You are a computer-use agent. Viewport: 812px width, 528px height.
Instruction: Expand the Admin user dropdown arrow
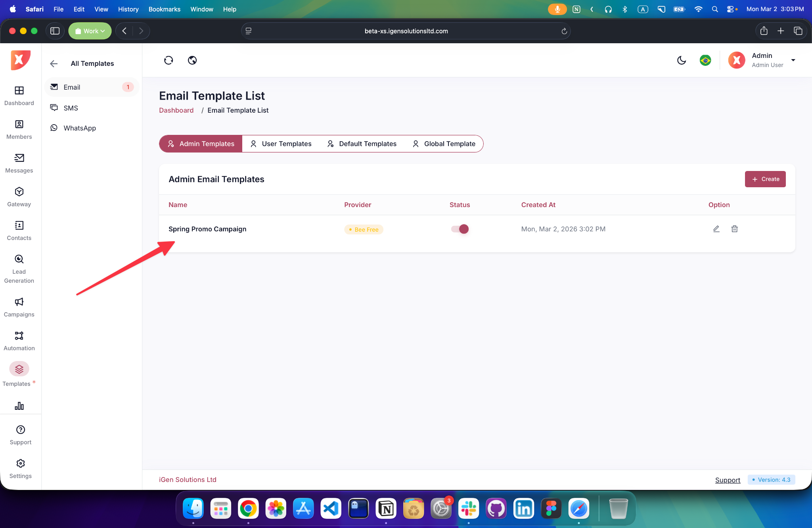(x=793, y=60)
